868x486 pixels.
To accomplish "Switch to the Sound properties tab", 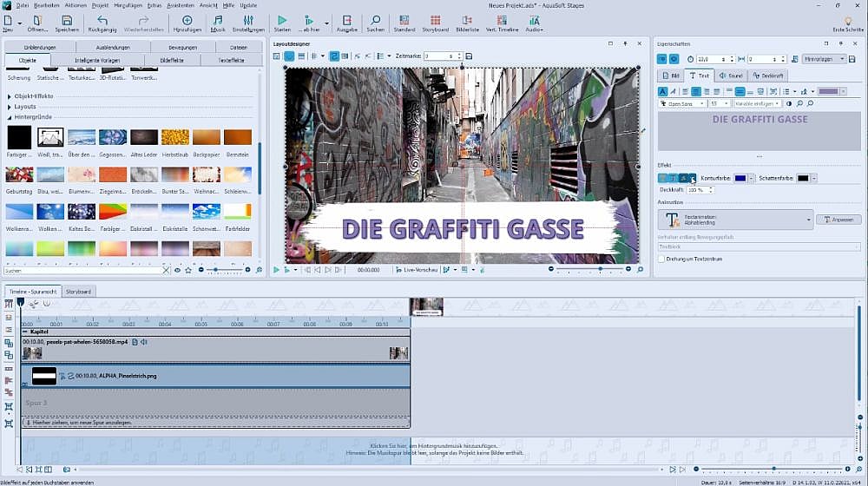I will pyautogui.click(x=731, y=76).
